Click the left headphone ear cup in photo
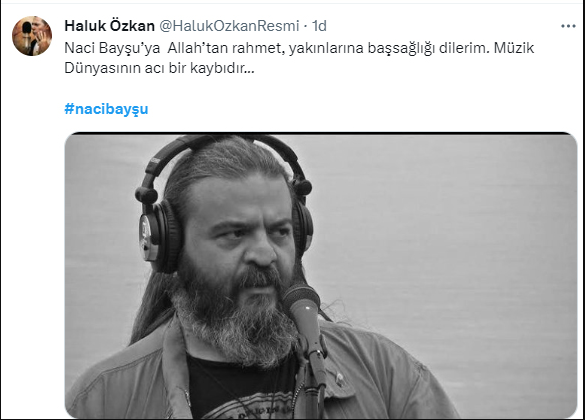This screenshot has width=585, height=420. (160, 237)
